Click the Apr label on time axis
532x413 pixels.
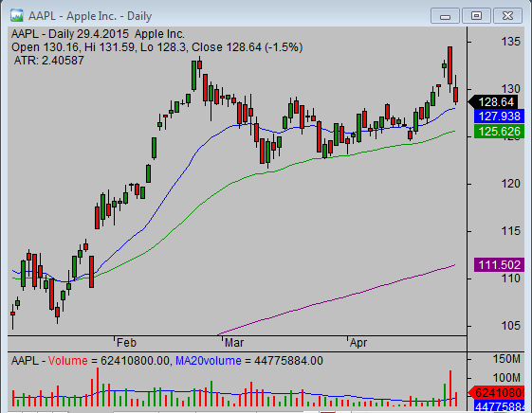pos(358,343)
